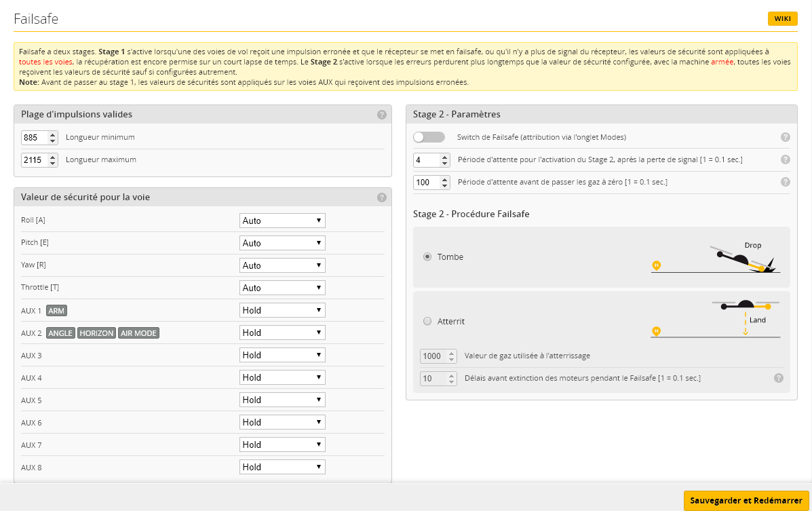Click the Stage 2 activation delay field
Viewport: 812px width, 511px height.
pyautogui.click(x=426, y=160)
